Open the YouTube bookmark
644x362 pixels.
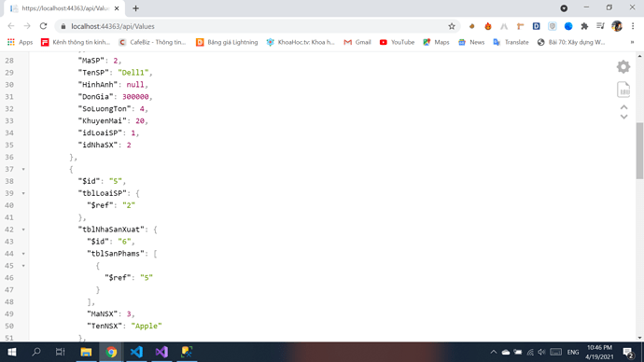point(397,42)
